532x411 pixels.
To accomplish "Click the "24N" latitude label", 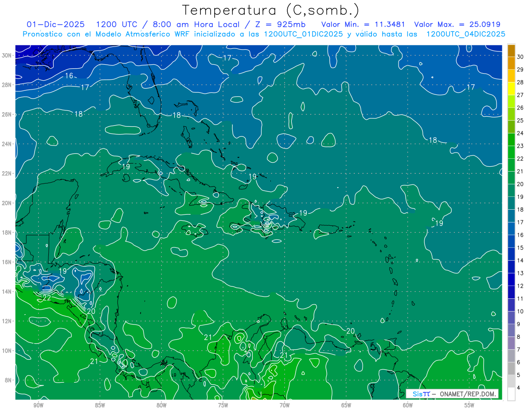I will pyautogui.click(x=7, y=144).
